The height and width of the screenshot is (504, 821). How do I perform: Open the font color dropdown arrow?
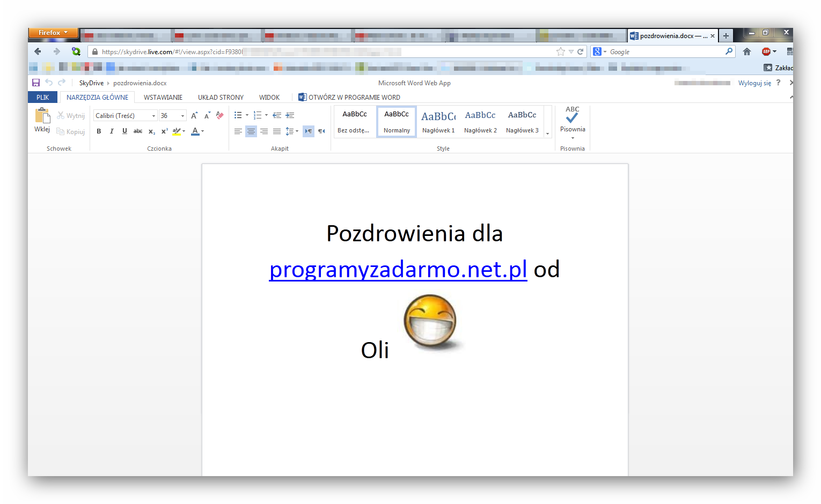click(202, 131)
